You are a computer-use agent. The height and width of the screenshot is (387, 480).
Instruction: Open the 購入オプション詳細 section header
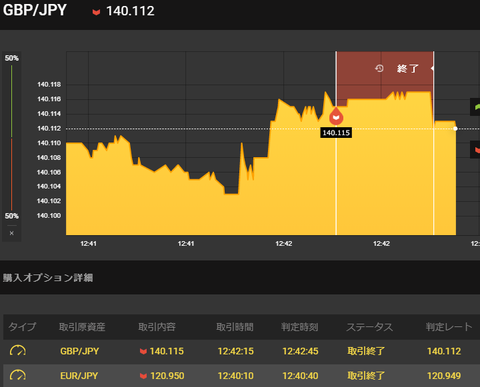48,278
